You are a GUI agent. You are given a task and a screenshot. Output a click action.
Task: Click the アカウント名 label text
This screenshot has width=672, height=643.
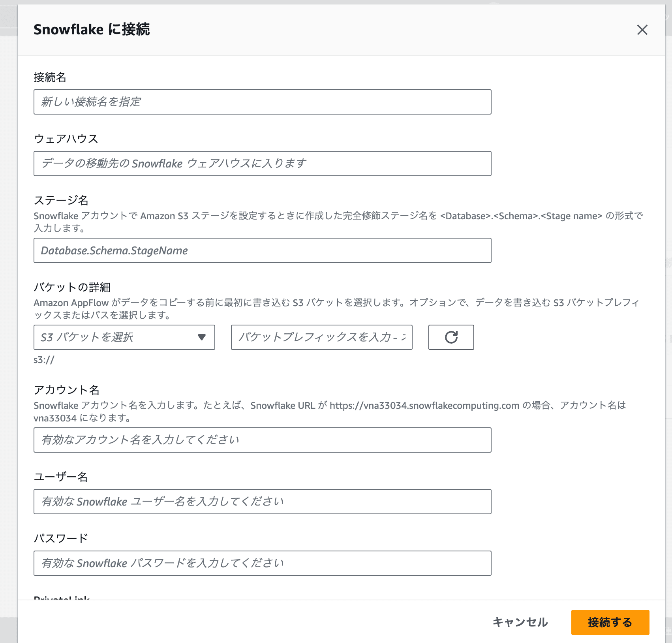[x=67, y=390]
